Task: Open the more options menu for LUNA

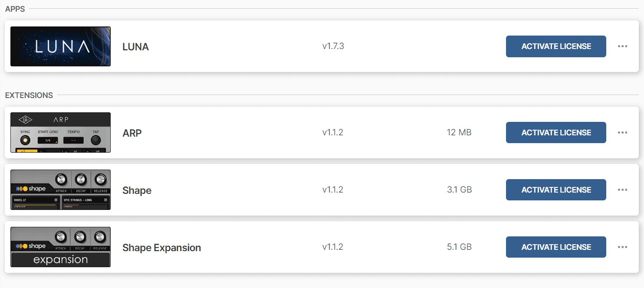Action: (x=622, y=46)
